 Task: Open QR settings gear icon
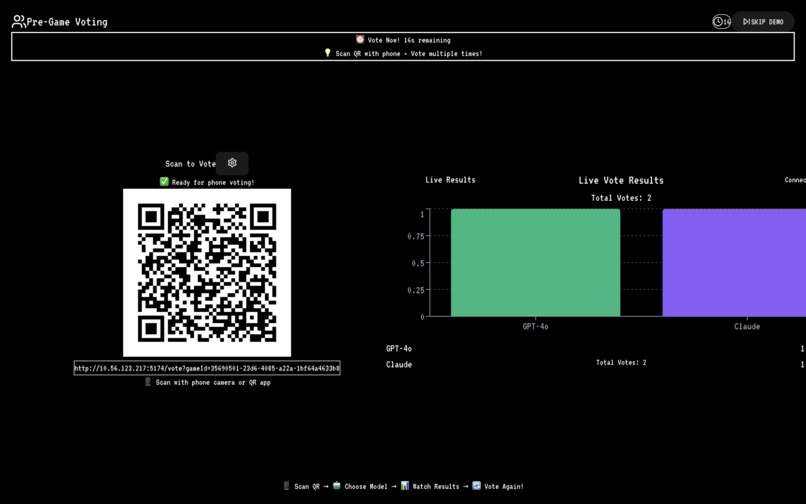[x=232, y=163]
